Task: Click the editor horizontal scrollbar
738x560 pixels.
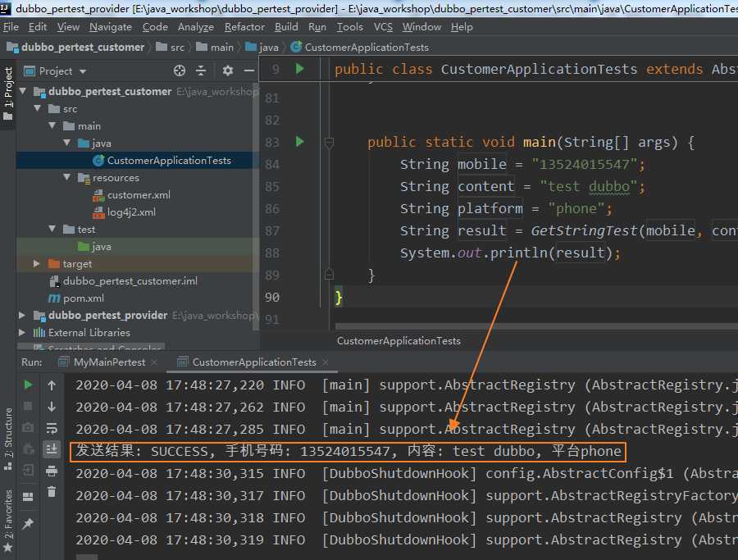Action: coord(536,326)
